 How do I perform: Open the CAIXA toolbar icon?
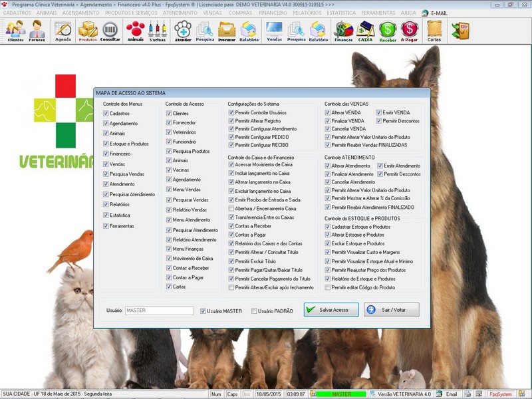point(365,31)
